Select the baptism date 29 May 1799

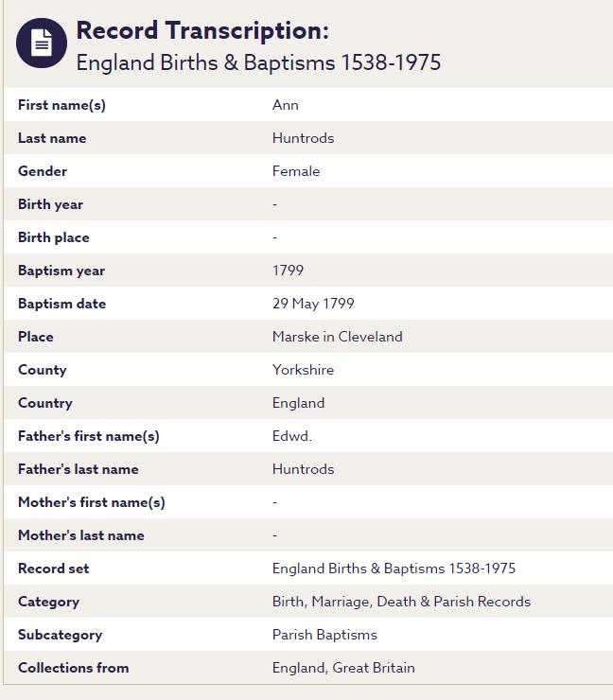coord(313,304)
